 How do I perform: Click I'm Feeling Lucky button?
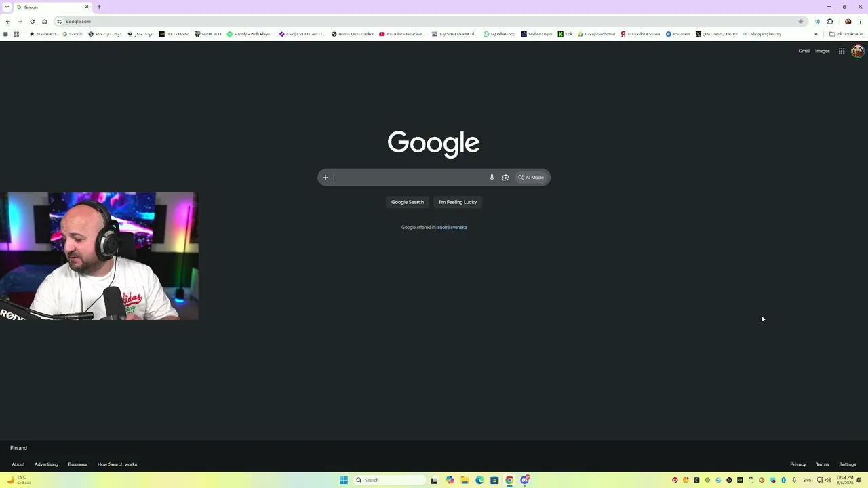458,202
